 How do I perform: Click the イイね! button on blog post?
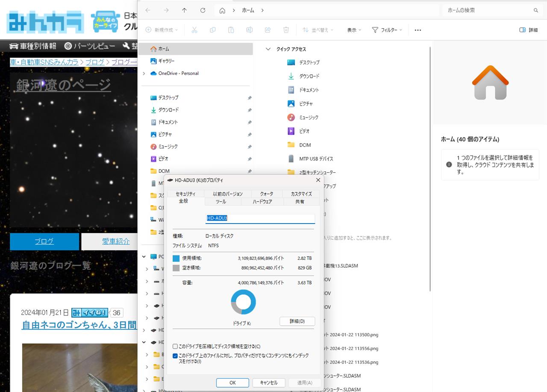point(90,312)
